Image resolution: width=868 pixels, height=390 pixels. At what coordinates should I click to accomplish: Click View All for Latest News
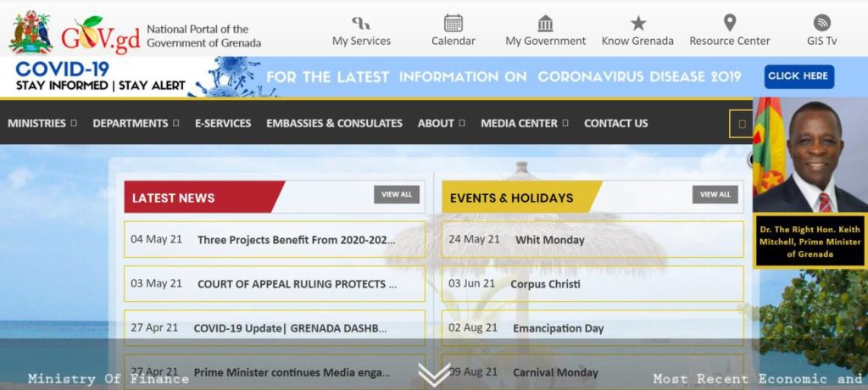397,194
